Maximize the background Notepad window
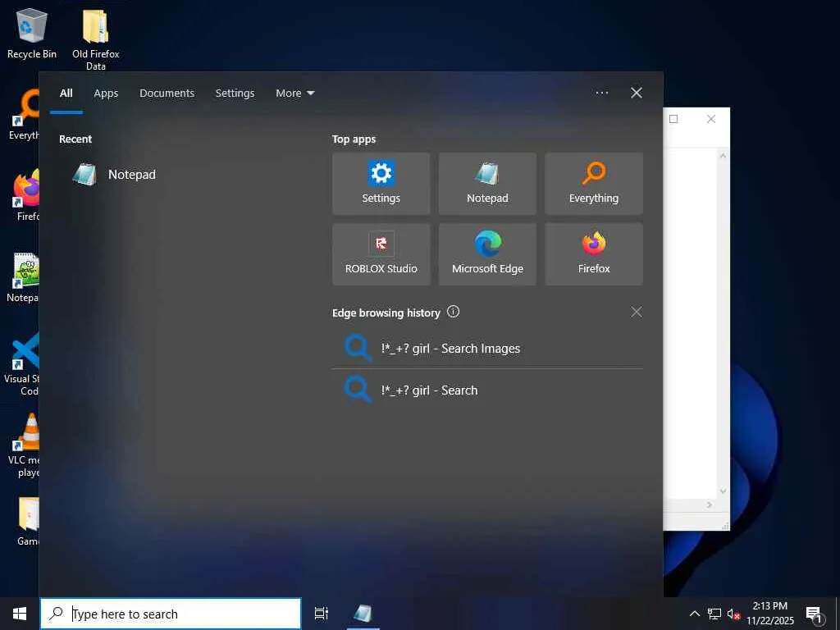The image size is (840, 630). [673, 119]
